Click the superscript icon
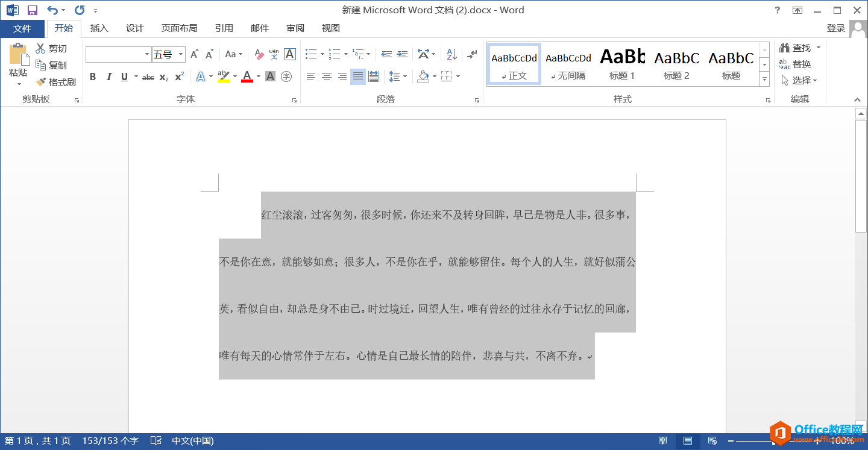 pos(178,77)
